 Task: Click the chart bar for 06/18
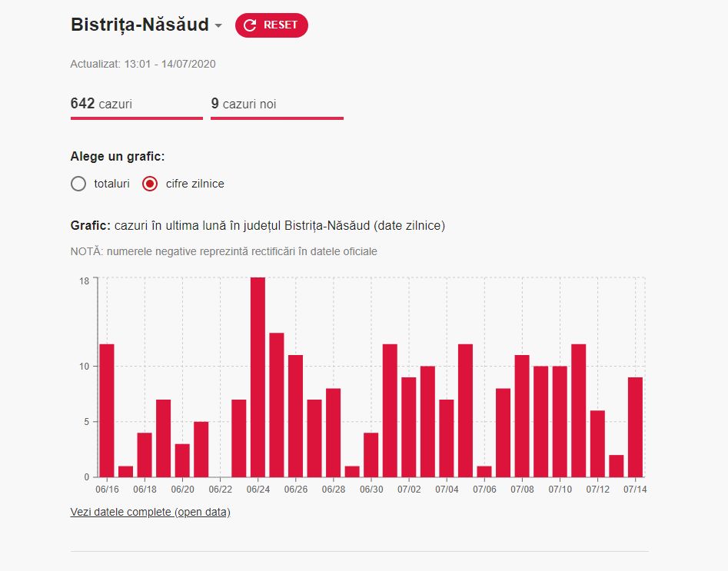pyautogui.click(x=145, y=455)
